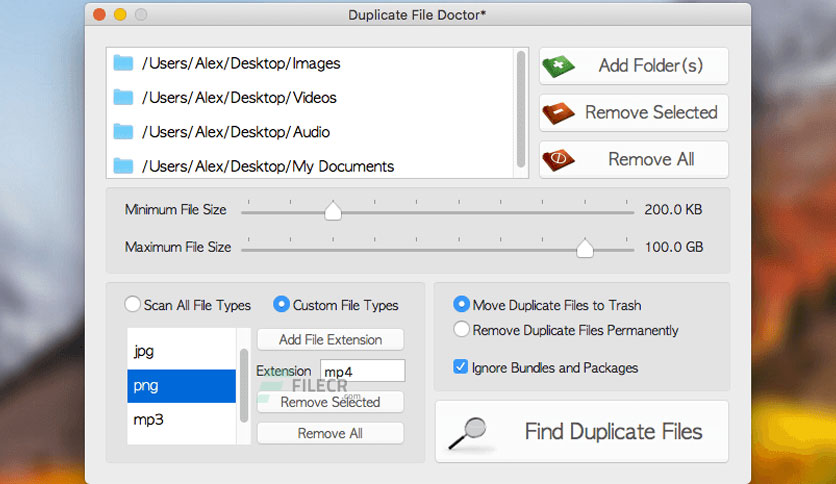This screenshot has height=484, width=836.
Task: Select Scan All File Types option
Action: coord(132,304)
